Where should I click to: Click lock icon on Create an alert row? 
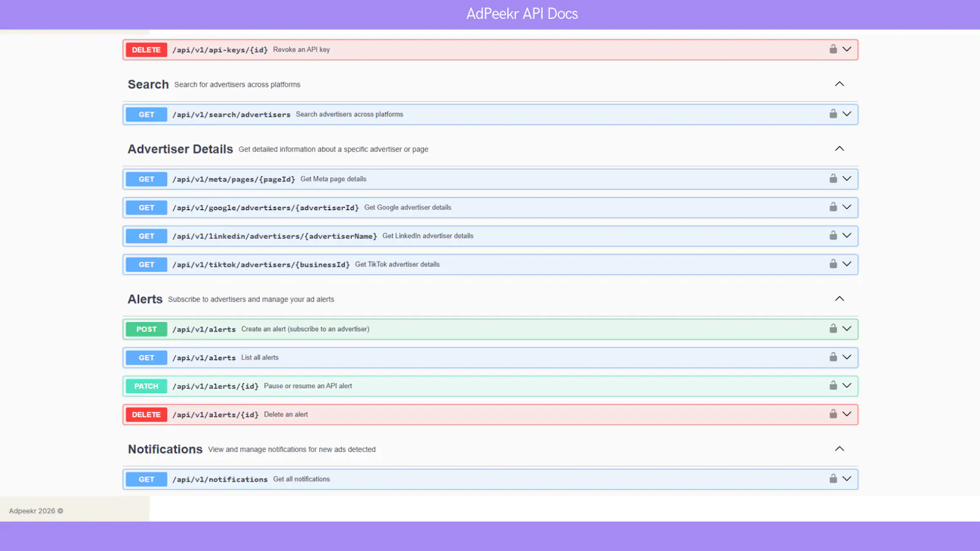(x=833, y=329)
